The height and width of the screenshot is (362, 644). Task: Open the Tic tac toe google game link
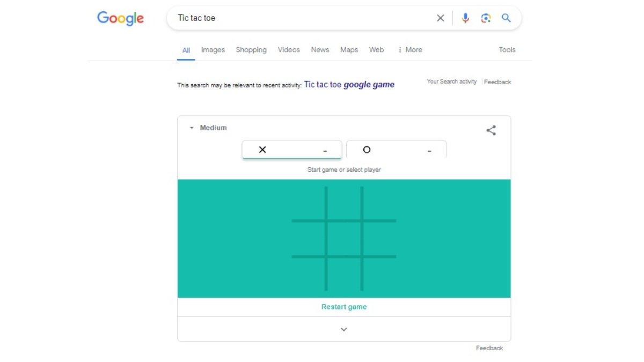(x=349, y=85)
